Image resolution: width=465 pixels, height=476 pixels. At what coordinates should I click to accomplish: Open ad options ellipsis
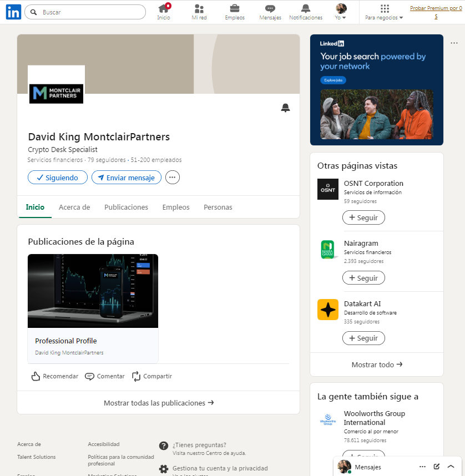tap(454, 43)
